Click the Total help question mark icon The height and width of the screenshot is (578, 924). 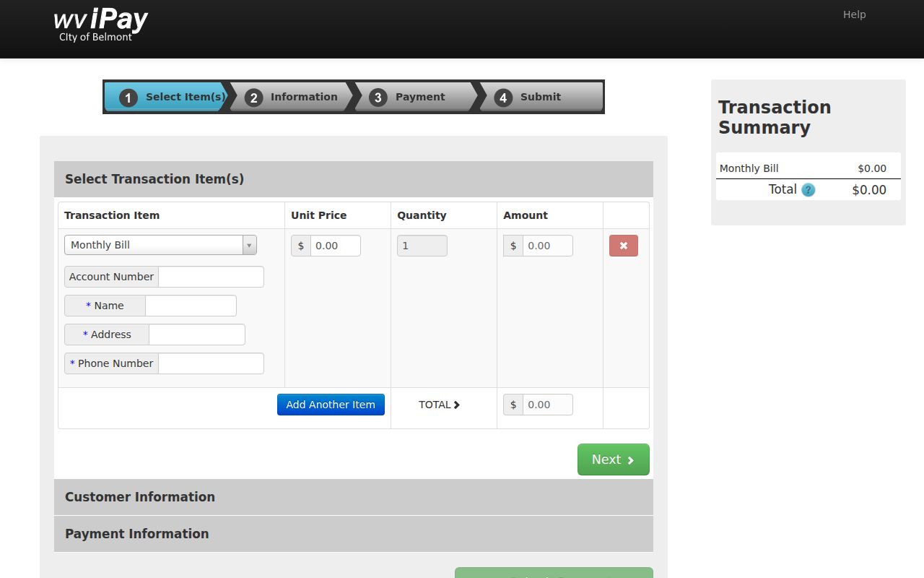(808, 190)
